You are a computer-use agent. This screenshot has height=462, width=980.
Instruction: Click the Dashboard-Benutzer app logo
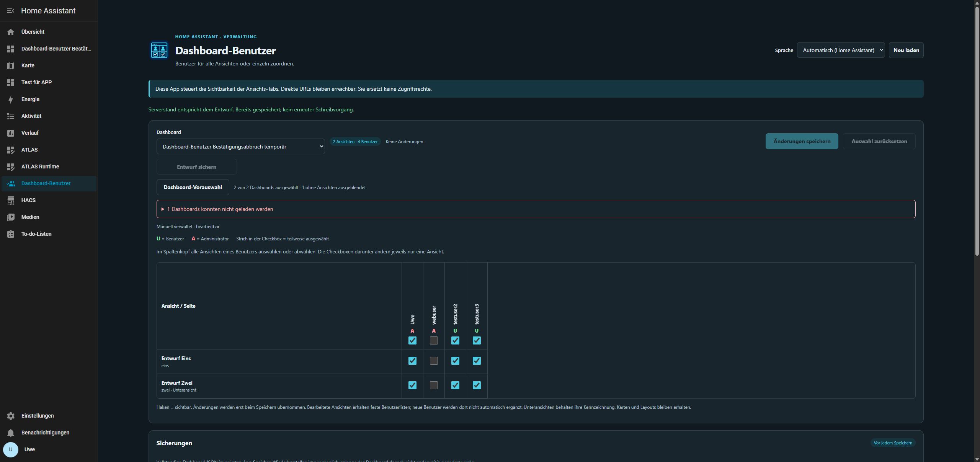point(159,50)
